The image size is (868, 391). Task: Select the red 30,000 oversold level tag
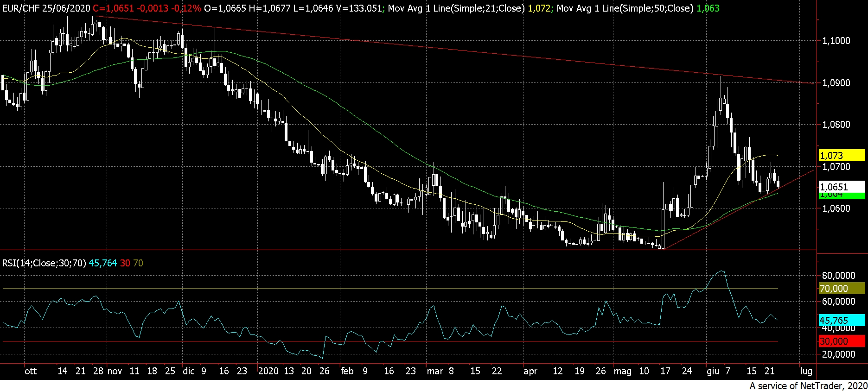point(842,341)
